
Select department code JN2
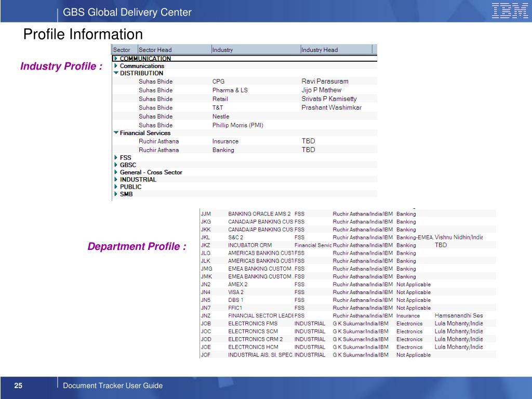coord(205,284)
